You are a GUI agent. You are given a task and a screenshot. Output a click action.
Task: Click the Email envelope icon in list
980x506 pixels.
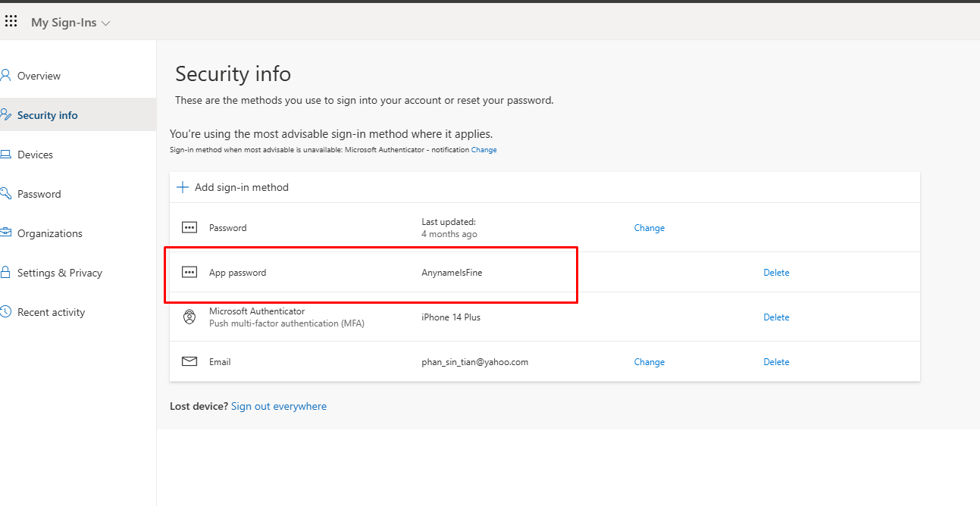click(189, 362)
